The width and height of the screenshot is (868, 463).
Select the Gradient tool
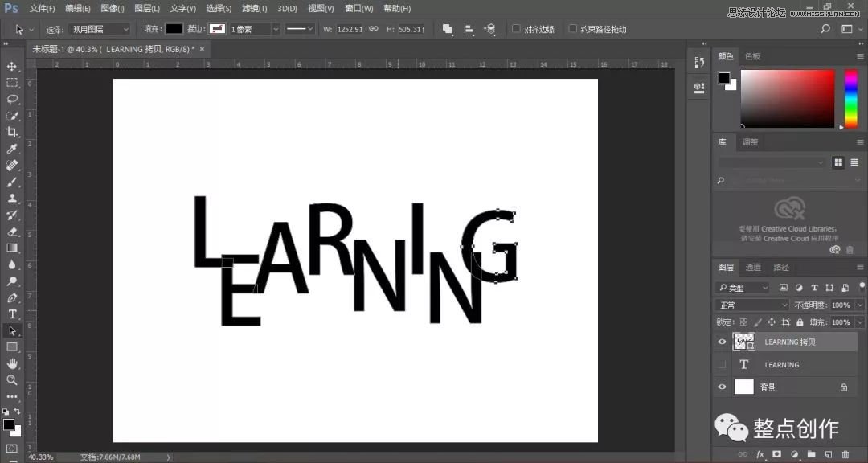(11, 248)
